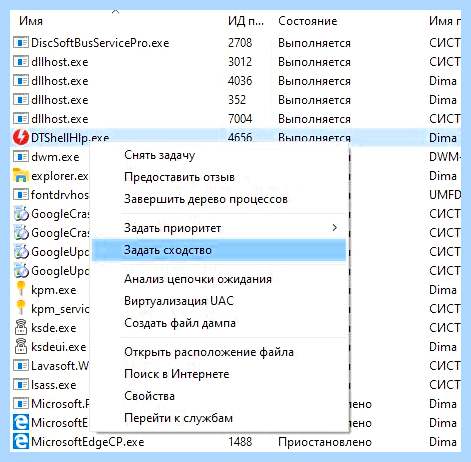Choose 'Создать файл дампа'
This screenshot has height=462, width=471.
pos(220,323)
